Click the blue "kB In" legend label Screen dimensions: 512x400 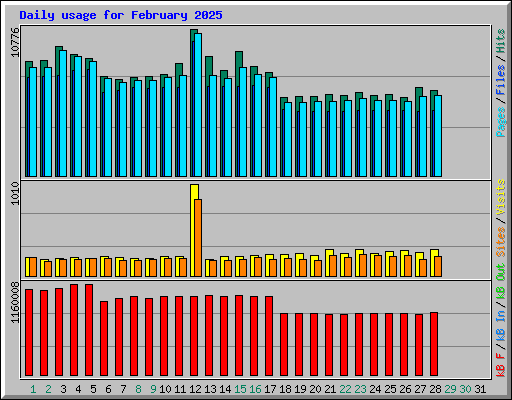pos(501,326)
